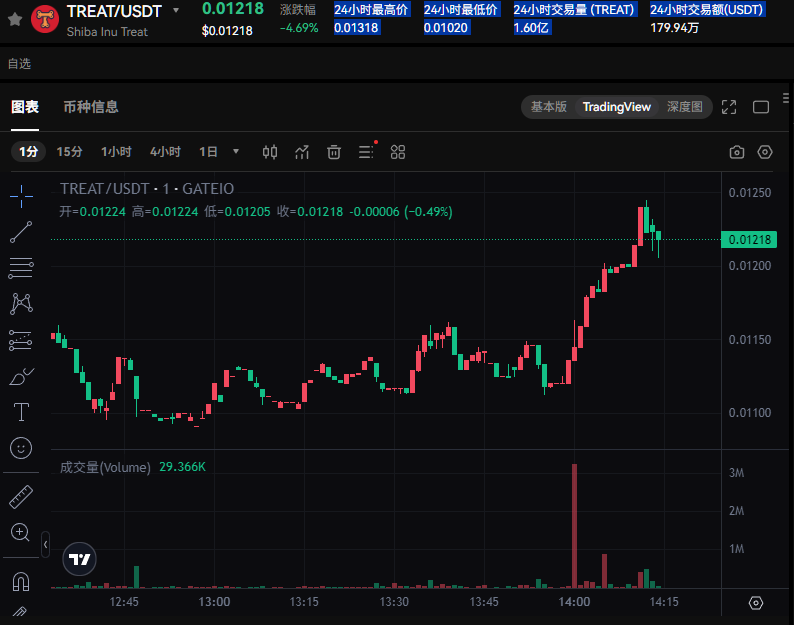The height and width of the screenshot is (625, 794).
Task: Click the TREAT/USDT · 1 · GATEIO chart legend
Action: tap(147, 189)
